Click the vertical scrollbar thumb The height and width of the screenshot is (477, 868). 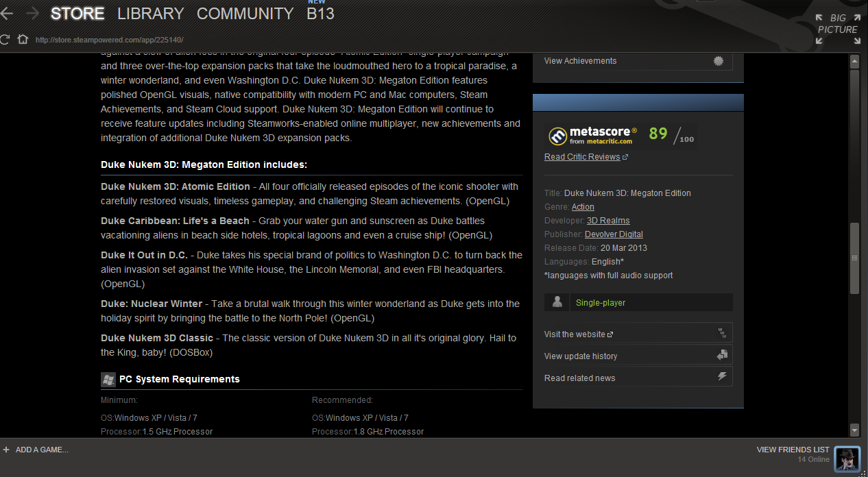coord(854,258)
